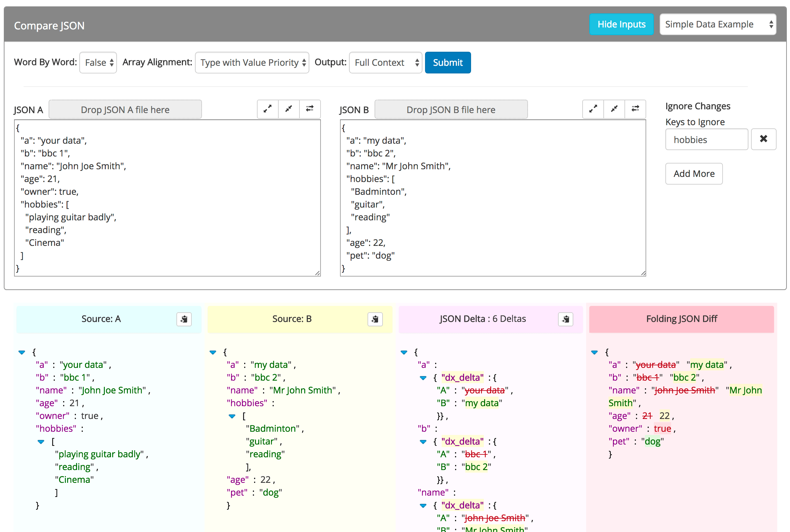The width and height of the screenshot is (790, 532).
Task: Click the Add More button
Action: point(693,174)
